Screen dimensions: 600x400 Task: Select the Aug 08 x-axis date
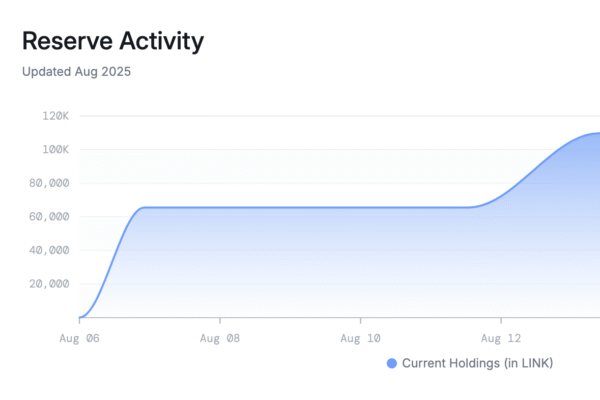click(219, 338)
